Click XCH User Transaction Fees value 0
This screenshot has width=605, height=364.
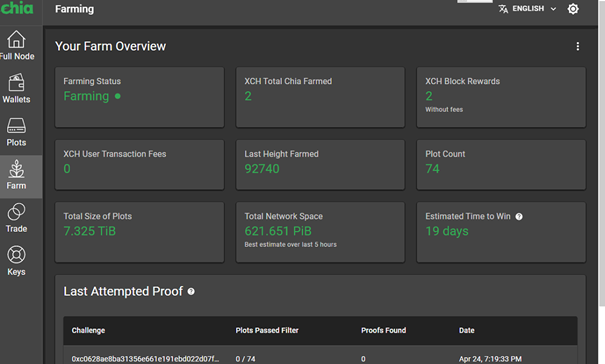coord(67,169)
